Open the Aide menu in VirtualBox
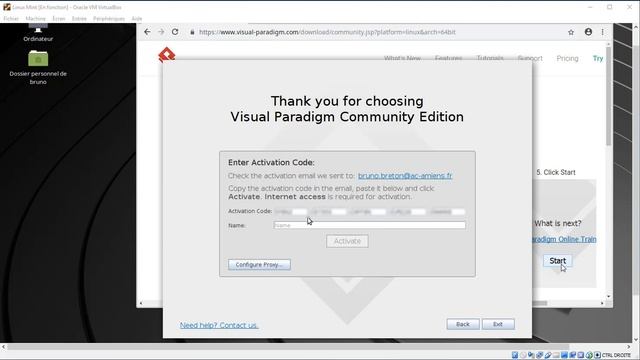 137,18
